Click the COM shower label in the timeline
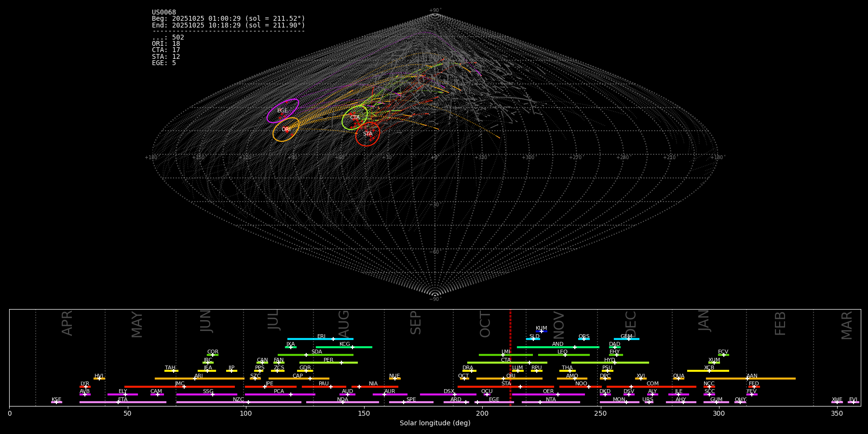 coord(652,384)
